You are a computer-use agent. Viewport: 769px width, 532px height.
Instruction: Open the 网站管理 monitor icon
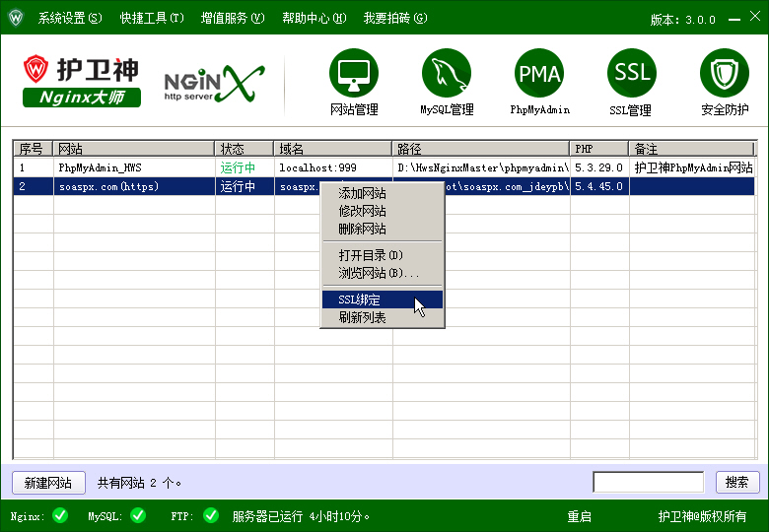coord(353,74)
